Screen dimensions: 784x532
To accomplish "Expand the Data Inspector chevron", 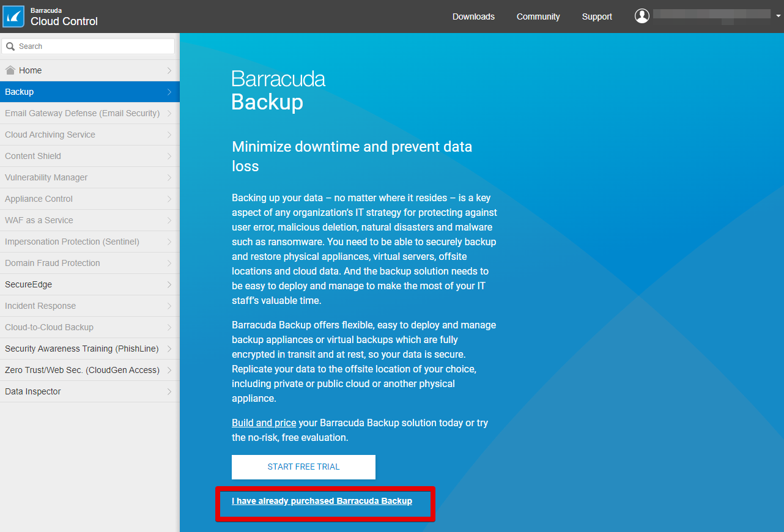I will click(169, 391).
